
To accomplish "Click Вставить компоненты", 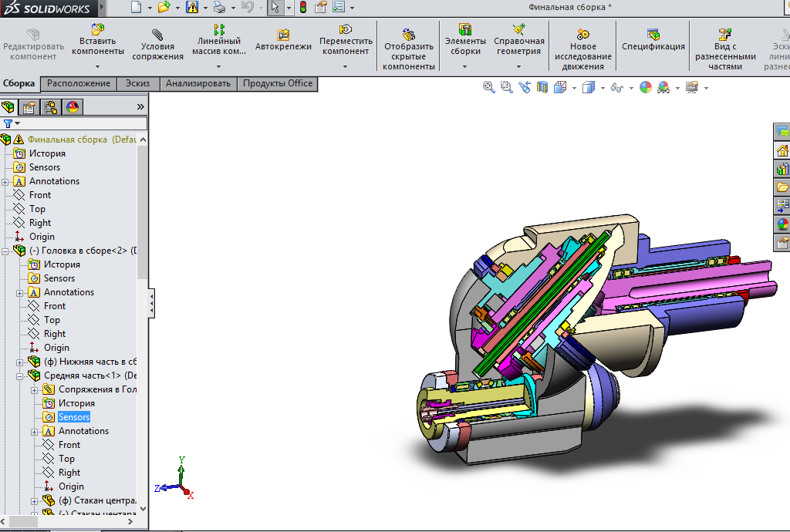I will pos(98,39).
